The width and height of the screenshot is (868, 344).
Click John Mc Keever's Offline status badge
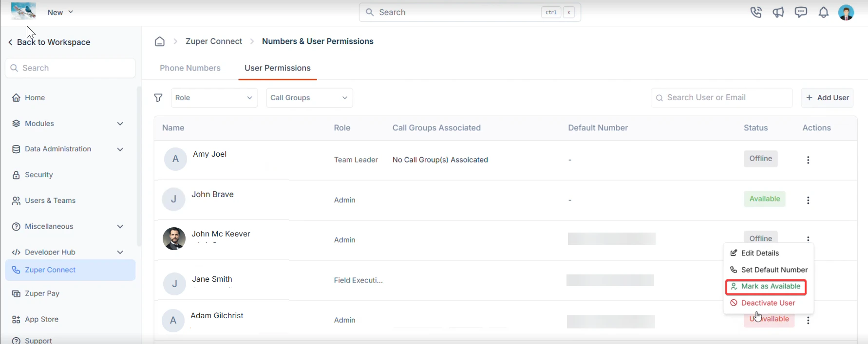tap(761, 237)
